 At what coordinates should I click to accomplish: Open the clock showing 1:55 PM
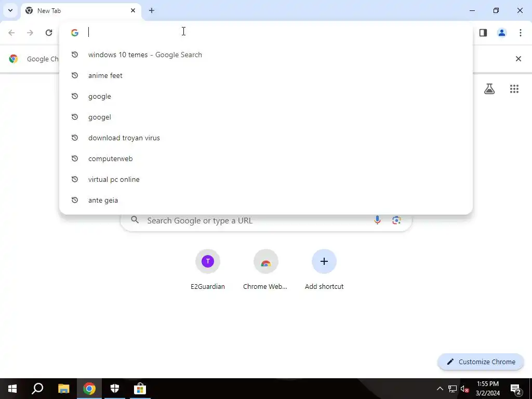coord(487,389)
